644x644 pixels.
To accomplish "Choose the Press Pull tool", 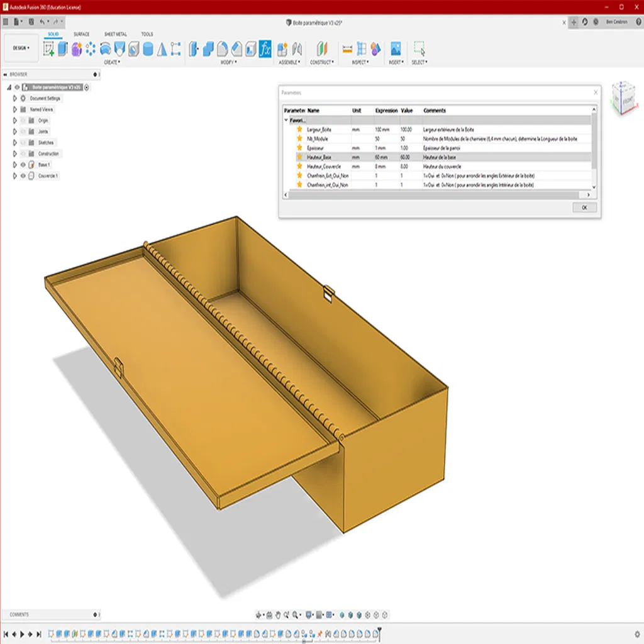I will click(194, 49).
